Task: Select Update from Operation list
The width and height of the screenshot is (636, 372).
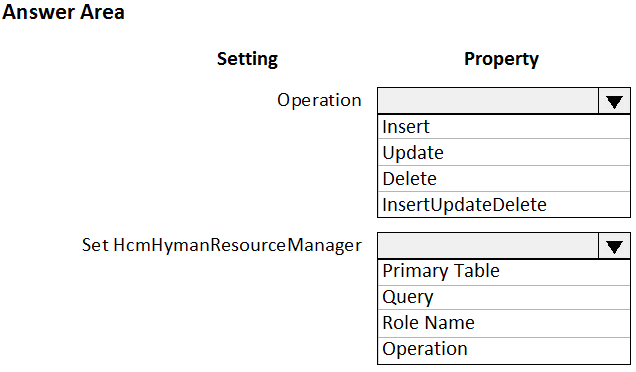Action: click(504, 153)
